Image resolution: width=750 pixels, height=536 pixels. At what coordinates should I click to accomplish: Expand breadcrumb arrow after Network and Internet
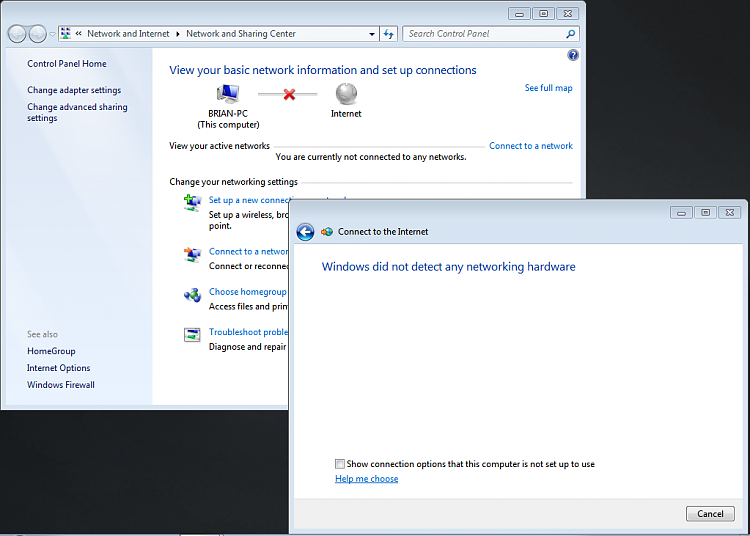click(177, 34)
